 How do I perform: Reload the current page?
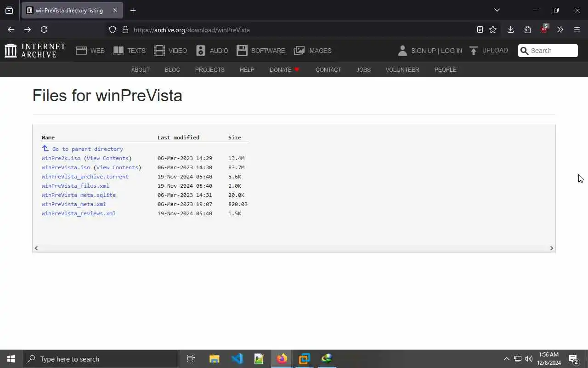[x=44, y=29]
